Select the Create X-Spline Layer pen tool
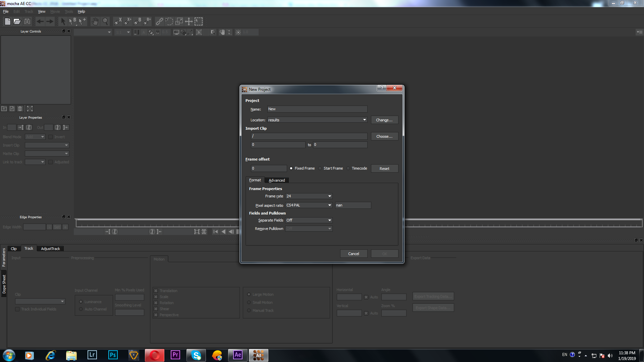 (118, 21)
